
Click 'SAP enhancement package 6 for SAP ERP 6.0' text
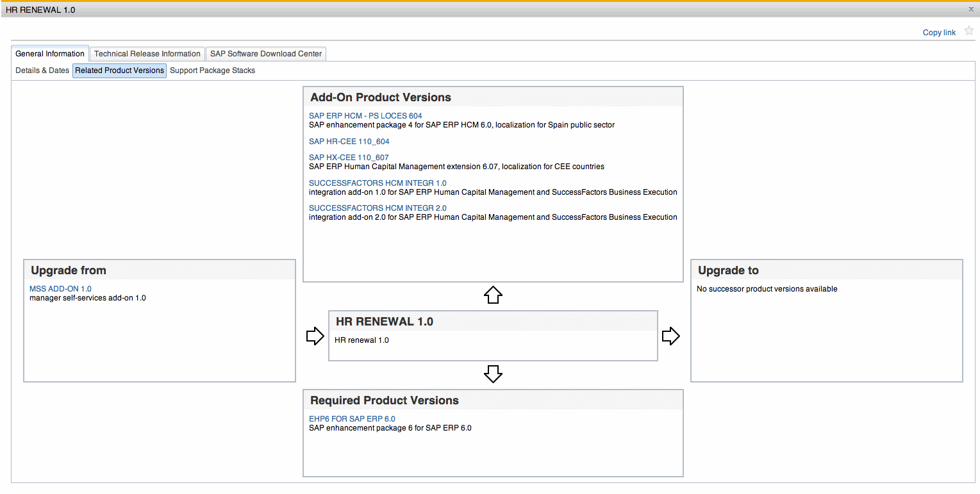tap(390, 428)
